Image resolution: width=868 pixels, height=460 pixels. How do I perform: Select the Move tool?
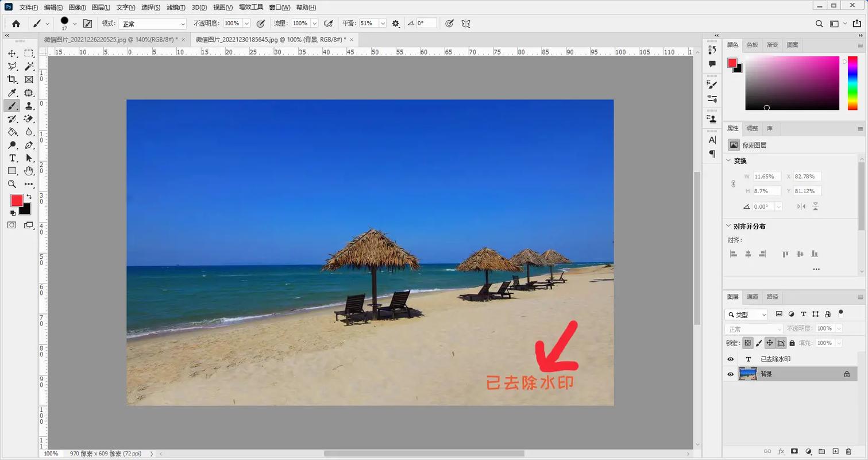pyautogui.click(x=12, y=53)
